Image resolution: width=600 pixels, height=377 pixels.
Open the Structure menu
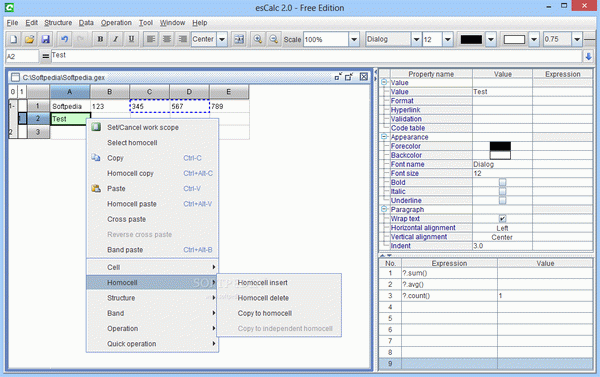[58, 23]
